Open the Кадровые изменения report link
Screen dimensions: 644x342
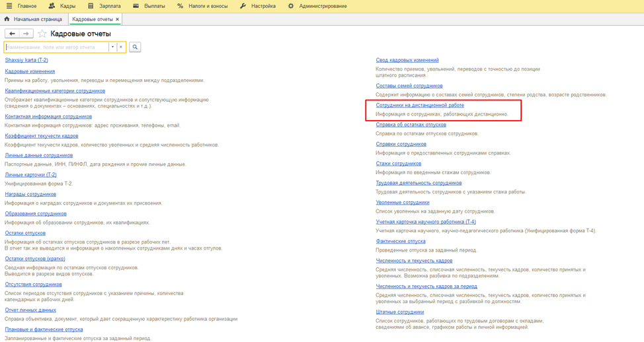point(30,71)
